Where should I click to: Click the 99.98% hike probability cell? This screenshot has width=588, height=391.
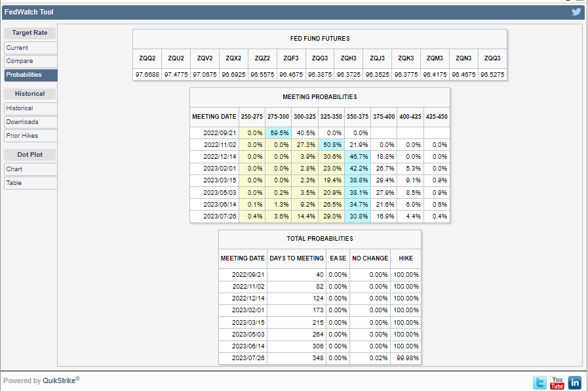pos(406,358)
